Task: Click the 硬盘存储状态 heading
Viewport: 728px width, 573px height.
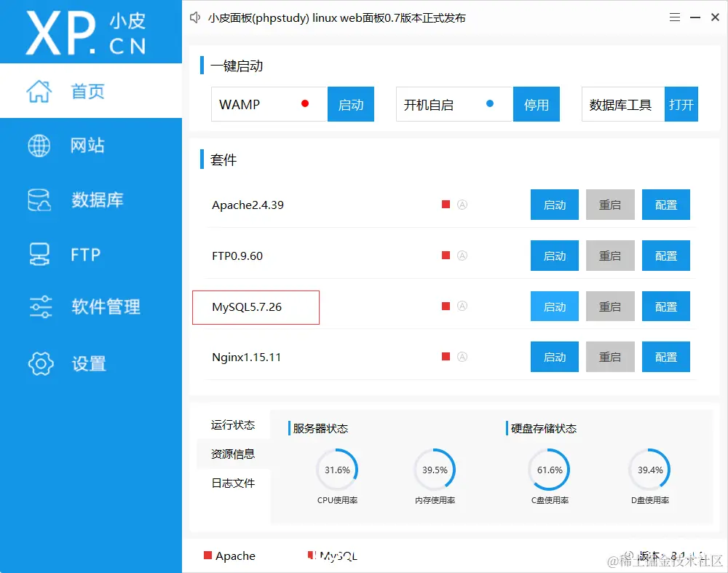Action: (544, 428)
